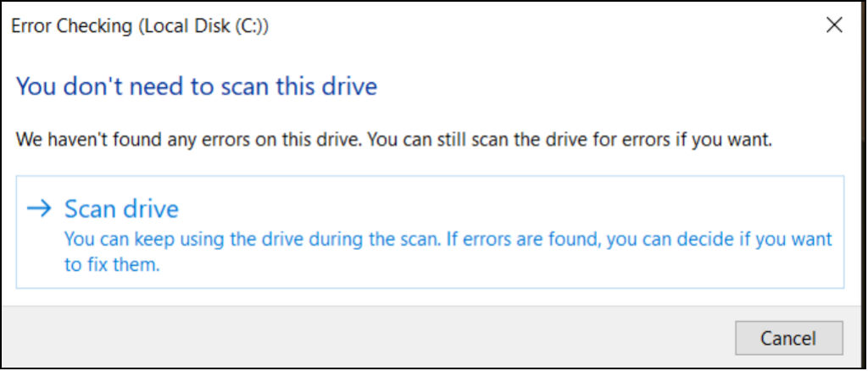Image resolution: width=868 pixels, height=371 pixels.
Task: Click the arrow icon beside Scan drive
Action: (x=40, y=209)
